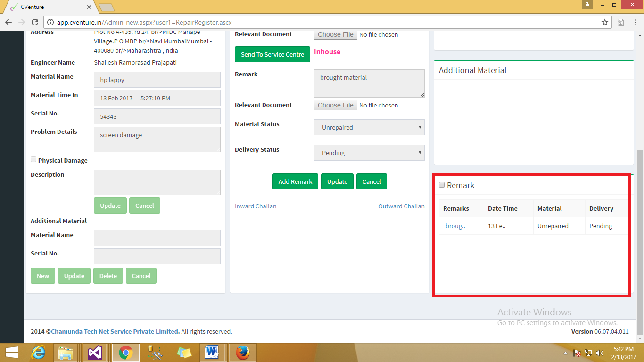This screenshot has height=362, width=644.
Task: Click the Problem Details text area
Action: click(157, 140)
